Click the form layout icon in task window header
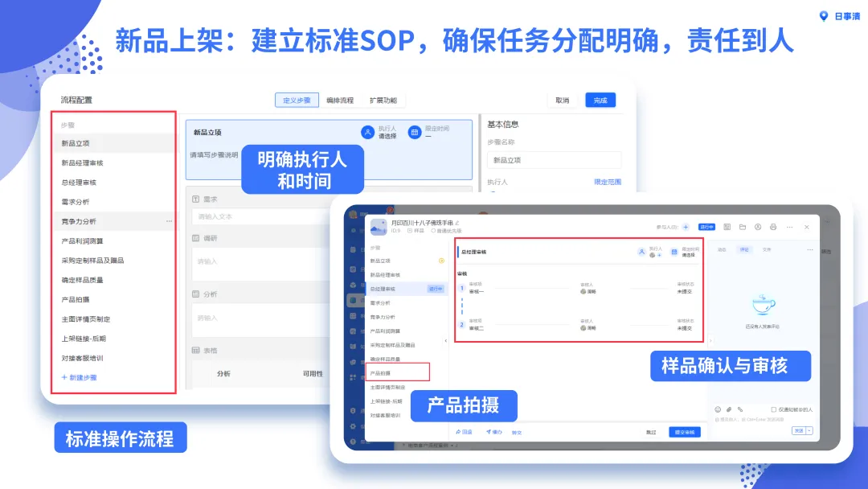Viewport: 868px width, 489px height. coord(727,227)
